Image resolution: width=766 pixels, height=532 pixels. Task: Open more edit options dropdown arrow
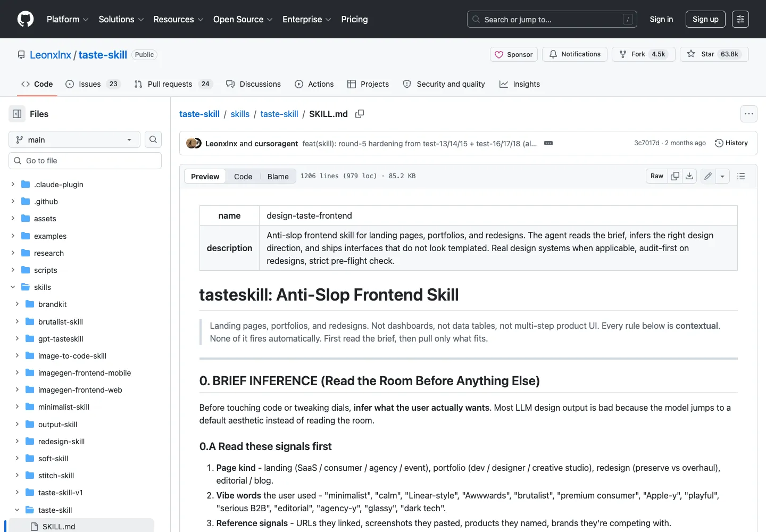coord(722,176)
